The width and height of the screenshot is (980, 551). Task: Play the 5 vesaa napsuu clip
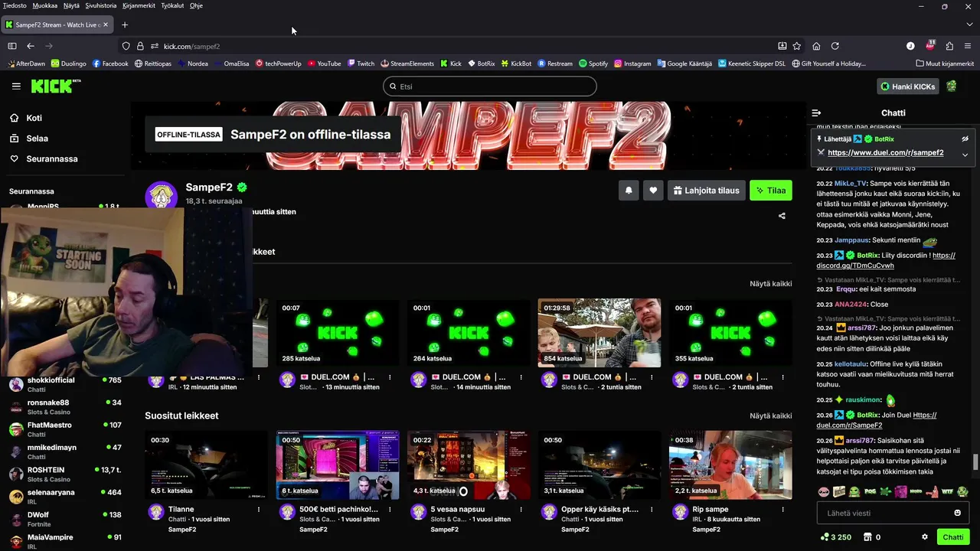point(469,465)
